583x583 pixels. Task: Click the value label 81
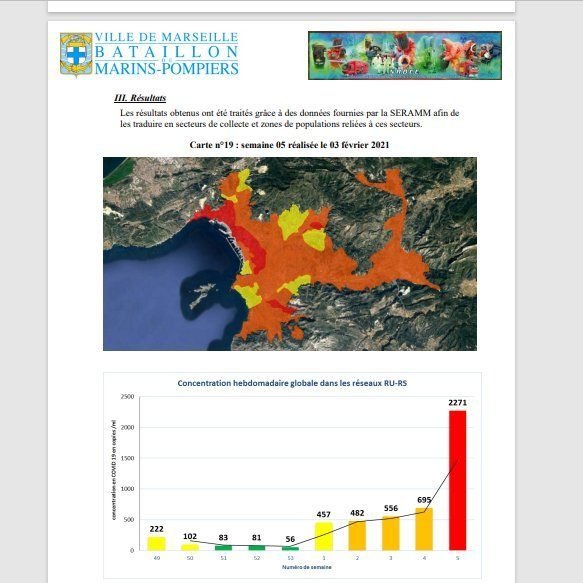(257, 537)
